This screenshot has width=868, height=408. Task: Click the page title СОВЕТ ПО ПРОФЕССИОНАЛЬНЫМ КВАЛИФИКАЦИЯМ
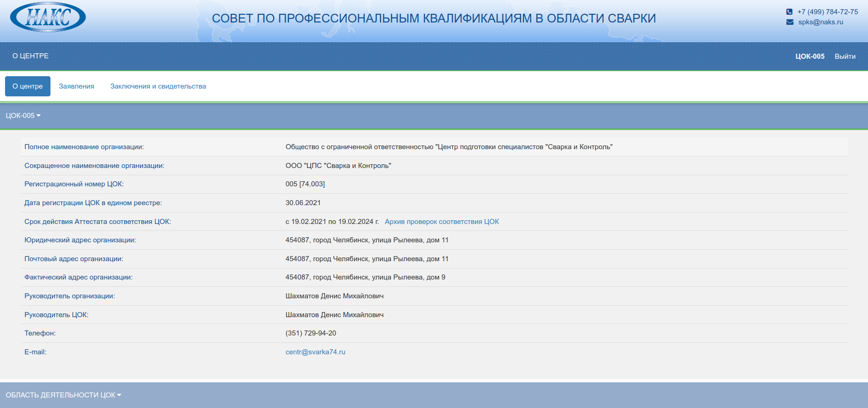tap(434, 18)
